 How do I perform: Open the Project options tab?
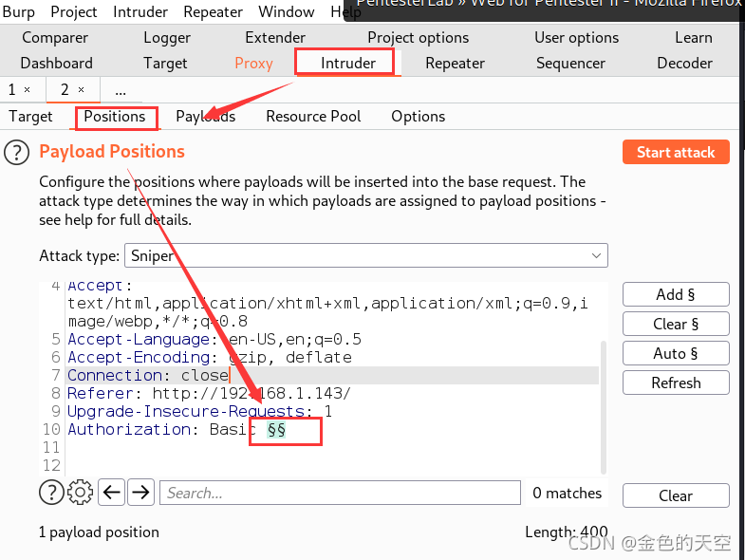pyautogui.click(x=419, y=38)
